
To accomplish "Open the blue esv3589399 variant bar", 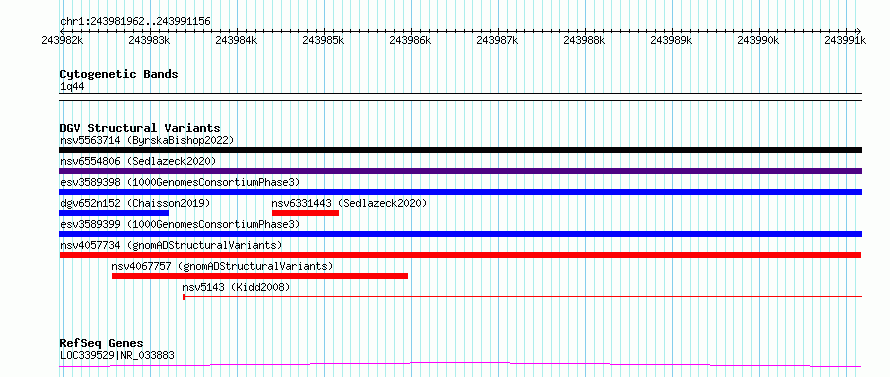I will coord(460,234).
